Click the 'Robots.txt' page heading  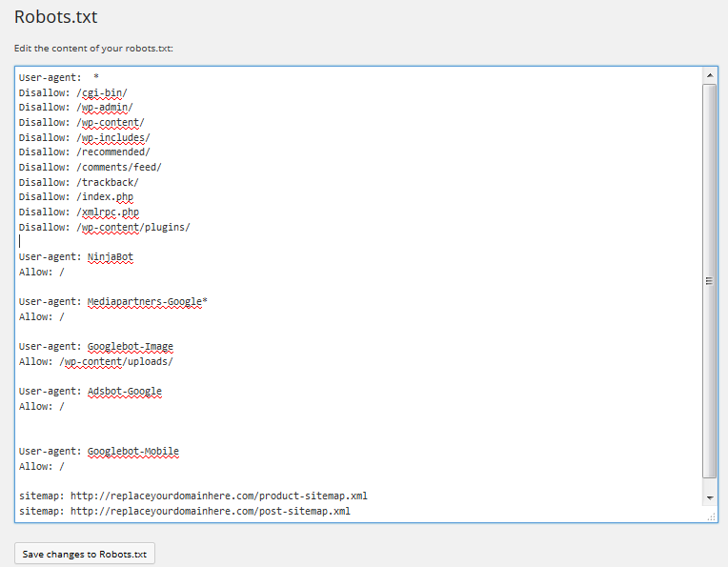click(55, 17)
